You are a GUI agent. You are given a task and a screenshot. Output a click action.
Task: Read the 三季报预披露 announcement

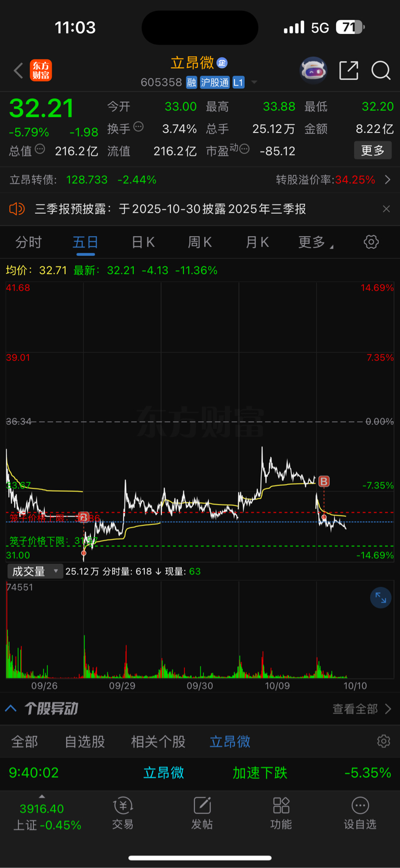click(x=170, y=209)
